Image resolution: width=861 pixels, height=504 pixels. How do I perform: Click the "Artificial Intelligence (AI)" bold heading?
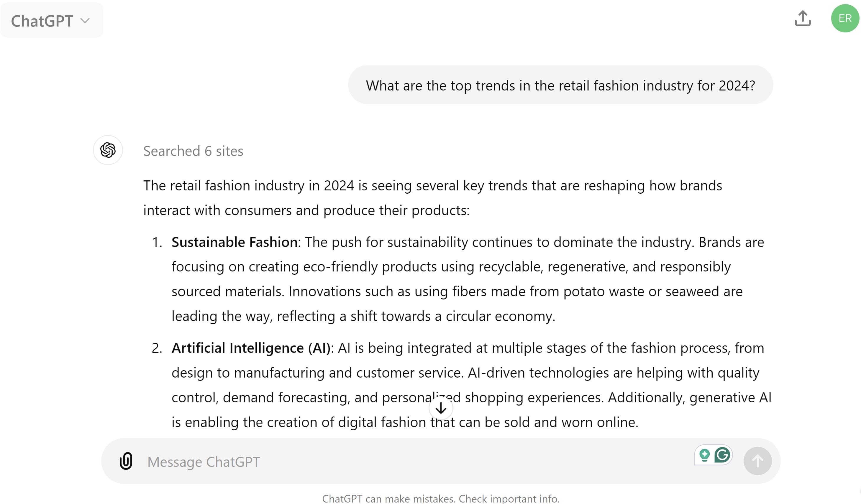[251, 348]
